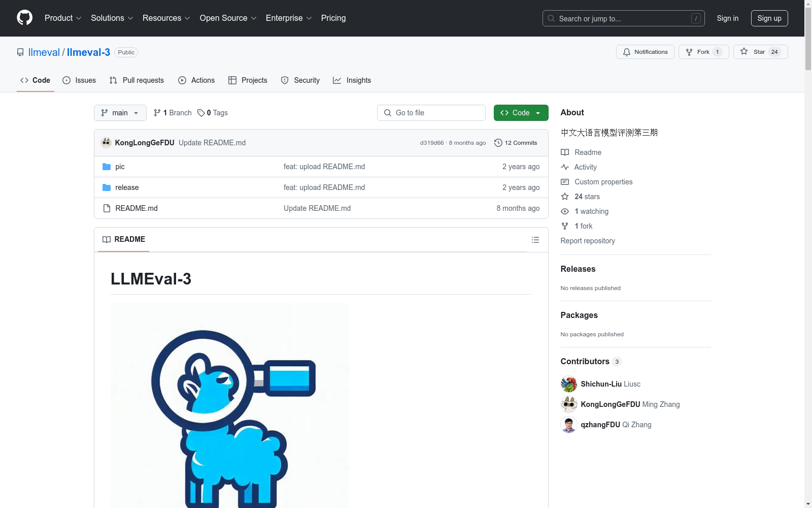Open the main branch selector dropdown
Image resolution: width=812 pixels, height=508 pixels.
[120, 113]
